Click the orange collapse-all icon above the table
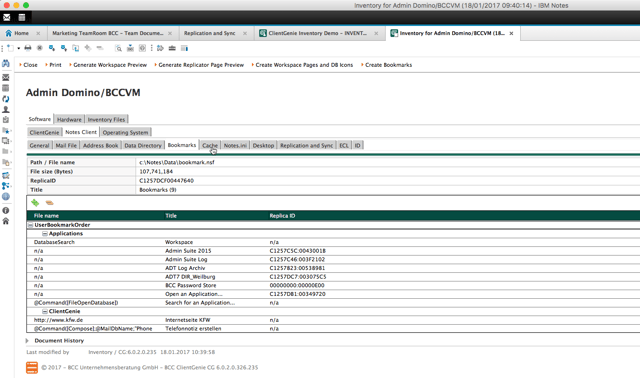 pyautogui.click(x=49, y=202)
